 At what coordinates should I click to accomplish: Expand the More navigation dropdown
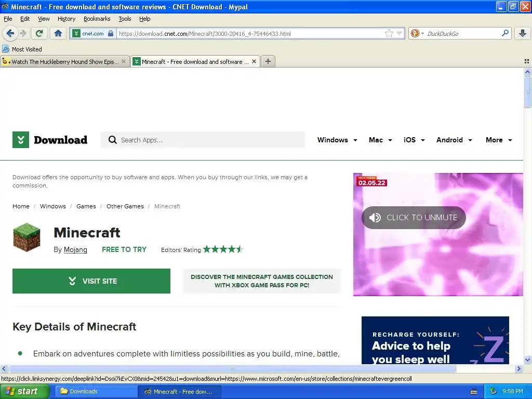point(499,140)
